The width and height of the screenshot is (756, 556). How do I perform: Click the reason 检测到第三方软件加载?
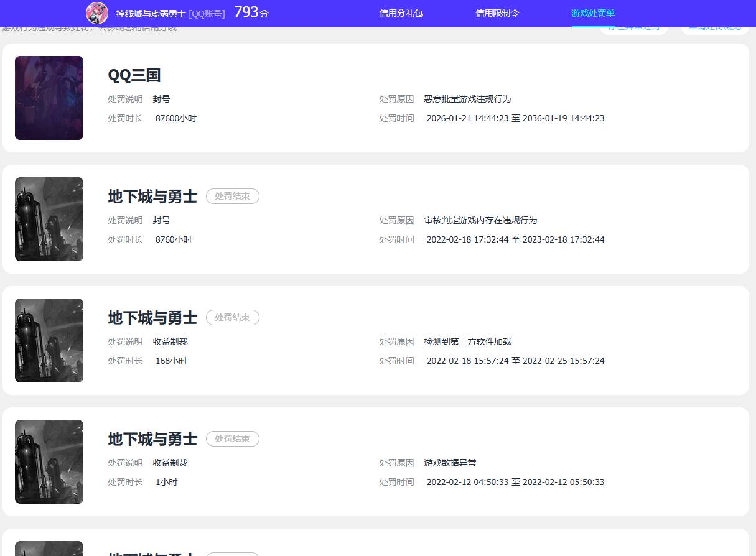coord(467,341)
